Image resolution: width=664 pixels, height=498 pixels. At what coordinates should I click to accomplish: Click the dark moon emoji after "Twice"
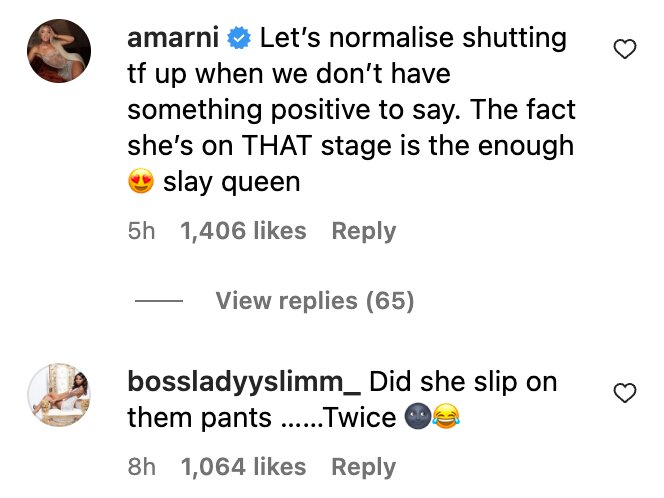tap(417, 418)
